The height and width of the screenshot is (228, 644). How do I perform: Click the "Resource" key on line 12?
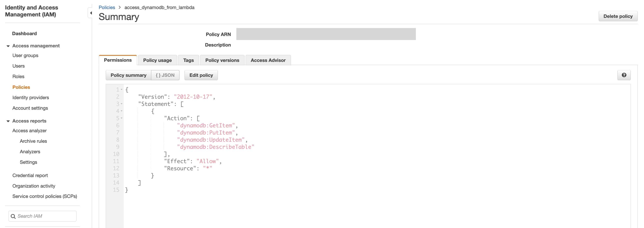[x=180, y=168]
